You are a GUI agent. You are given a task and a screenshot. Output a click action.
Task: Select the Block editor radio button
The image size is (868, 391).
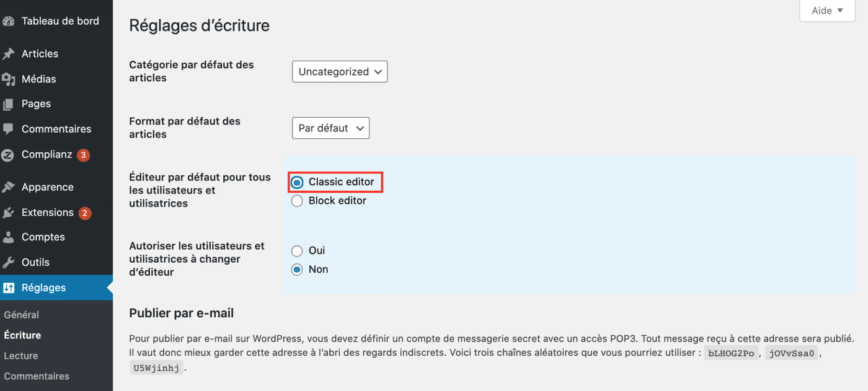click(297, 201)
